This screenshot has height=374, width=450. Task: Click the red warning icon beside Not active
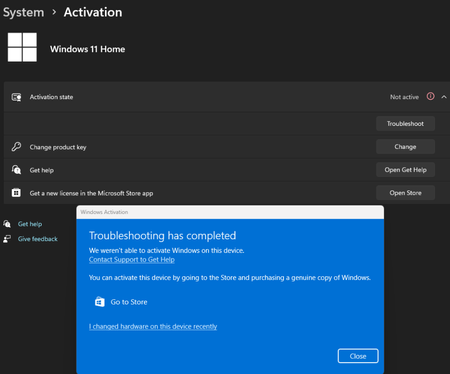[430, 96]
